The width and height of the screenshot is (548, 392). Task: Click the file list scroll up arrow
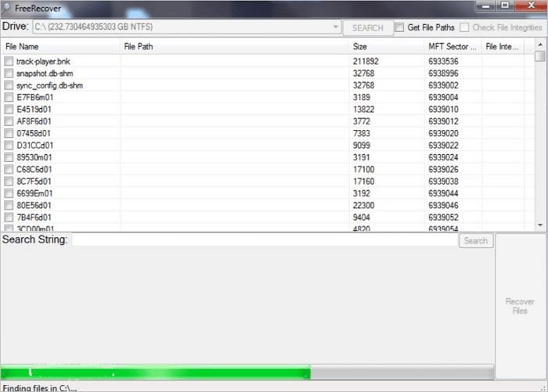pos(540,45)
